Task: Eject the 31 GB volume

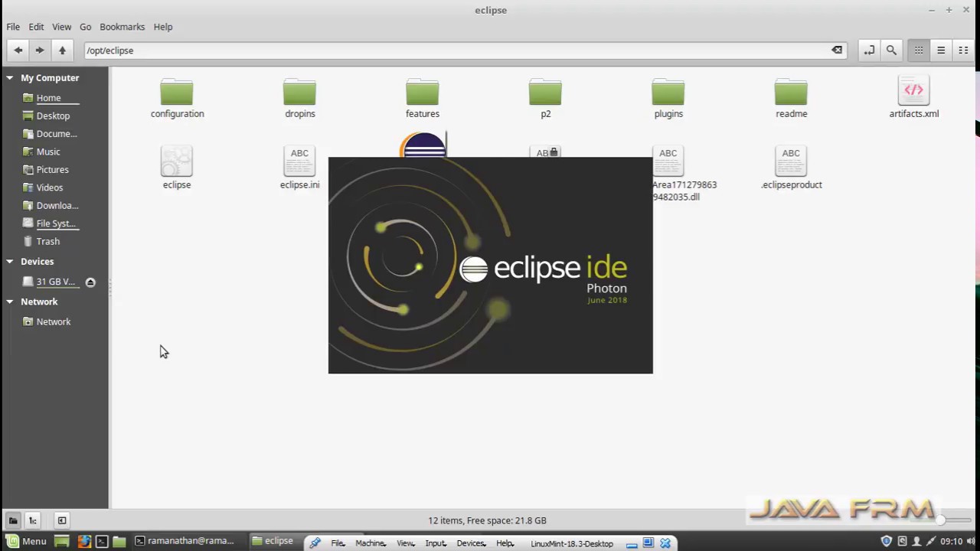Action: click(x=90, y=282)
